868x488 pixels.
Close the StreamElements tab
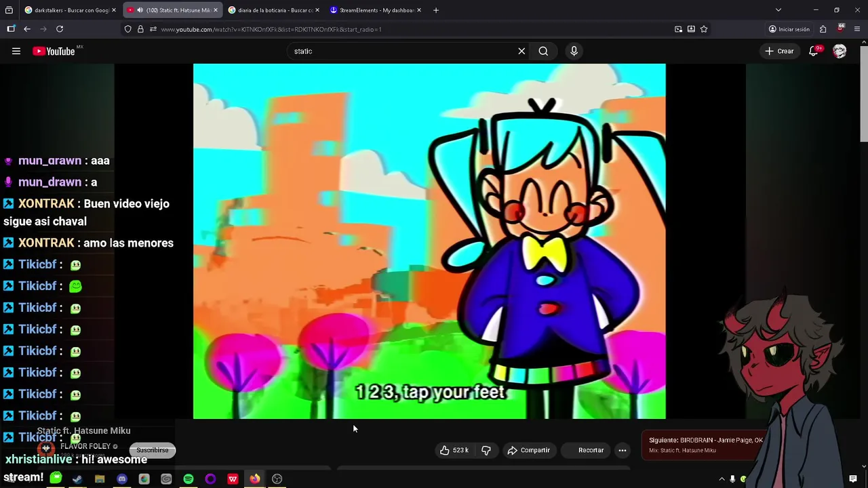click(419, 10)
